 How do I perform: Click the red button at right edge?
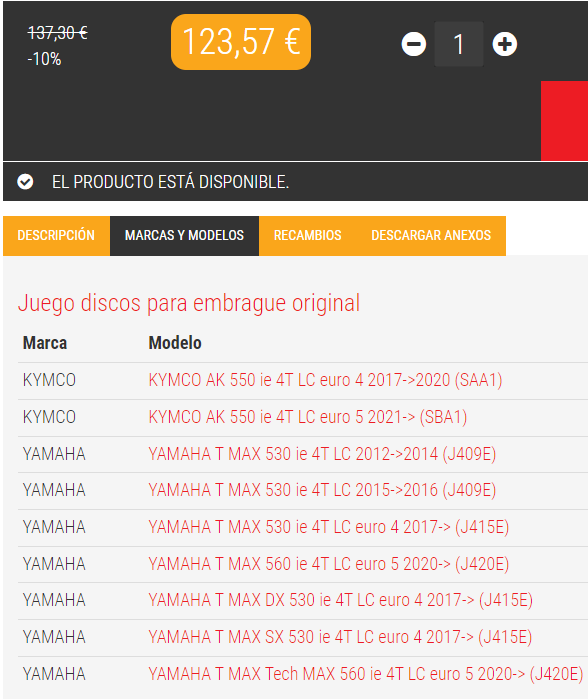[x=564, y=121]
